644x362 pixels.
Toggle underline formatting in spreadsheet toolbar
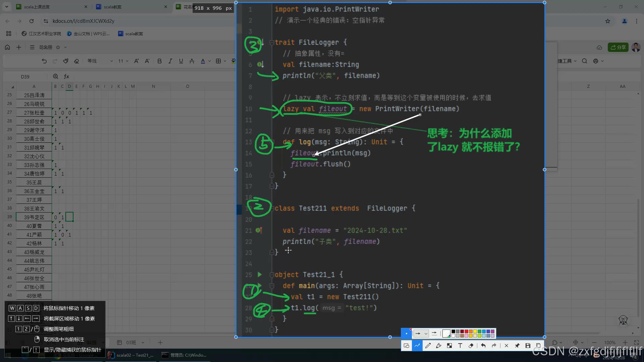click(x=181, y=61)
